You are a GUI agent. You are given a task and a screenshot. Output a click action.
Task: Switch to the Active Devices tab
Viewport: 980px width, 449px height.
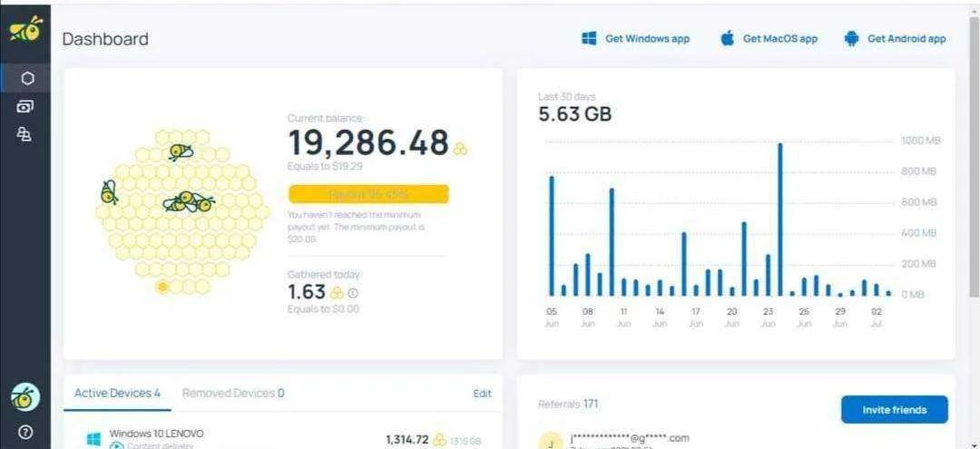(x=117, y=393)
